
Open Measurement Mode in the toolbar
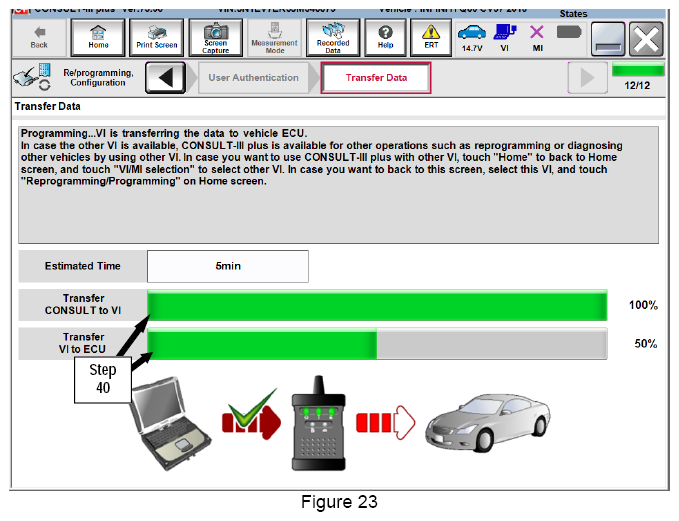tap(274, 38)
